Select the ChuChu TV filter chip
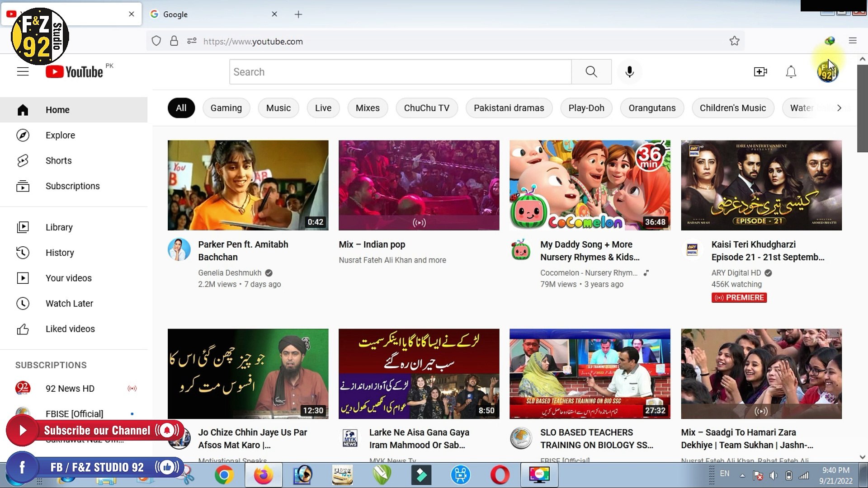 [427, 108]
